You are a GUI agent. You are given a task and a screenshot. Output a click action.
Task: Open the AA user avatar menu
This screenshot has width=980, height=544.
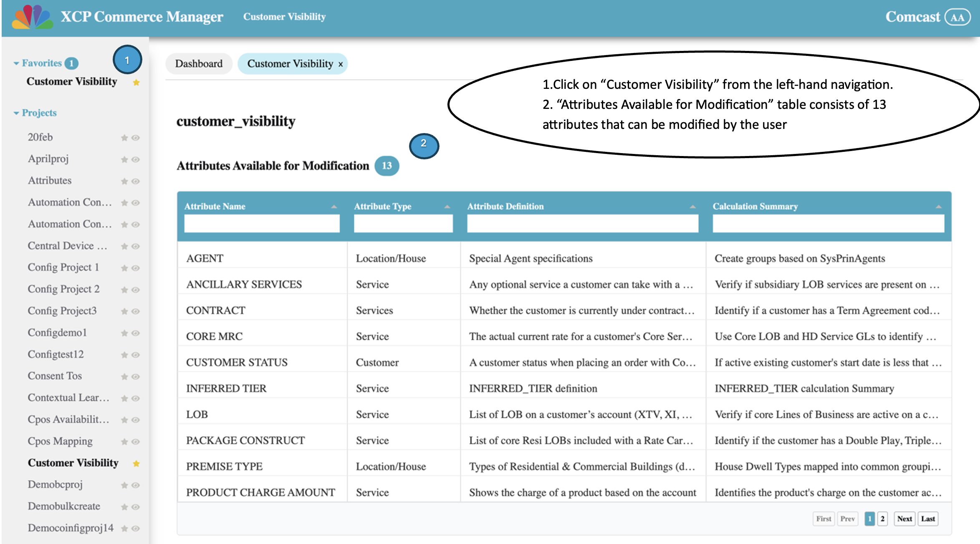click(x=957, y=17)
